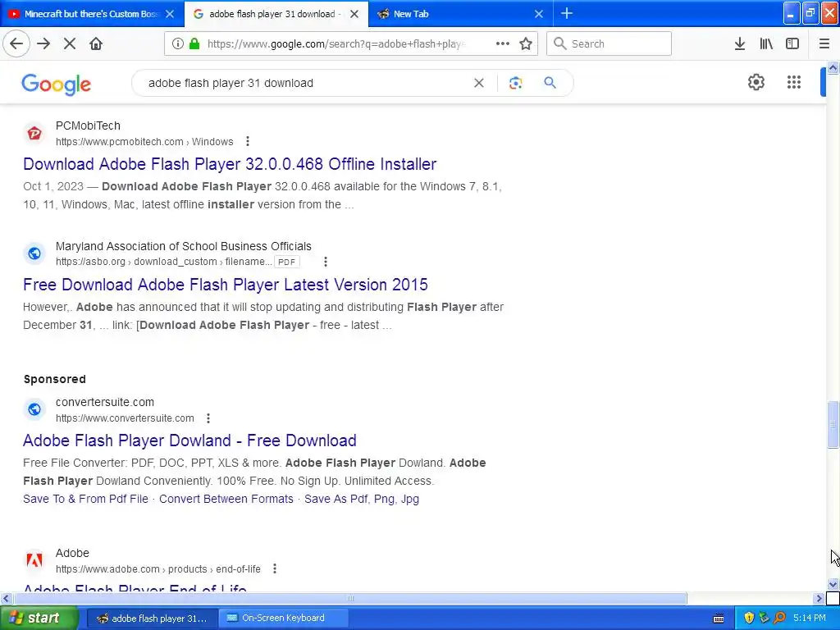Open options for convertersuite.com ad
Screen dimensions: 840x630
[208, 418]
